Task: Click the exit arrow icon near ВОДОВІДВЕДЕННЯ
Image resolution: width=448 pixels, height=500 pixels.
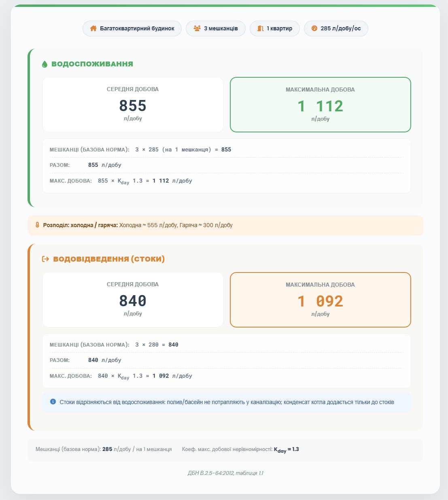Action: pyautogui.click(x=46, y=259)
